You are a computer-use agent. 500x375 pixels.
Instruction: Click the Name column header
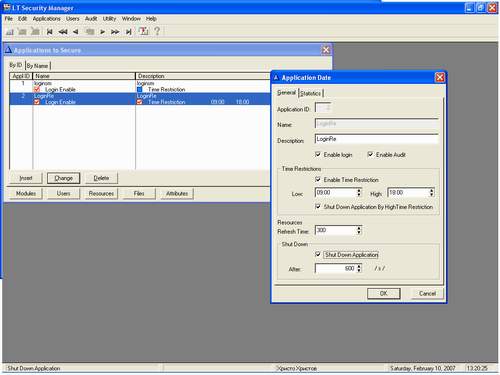[x=84, y=76]
